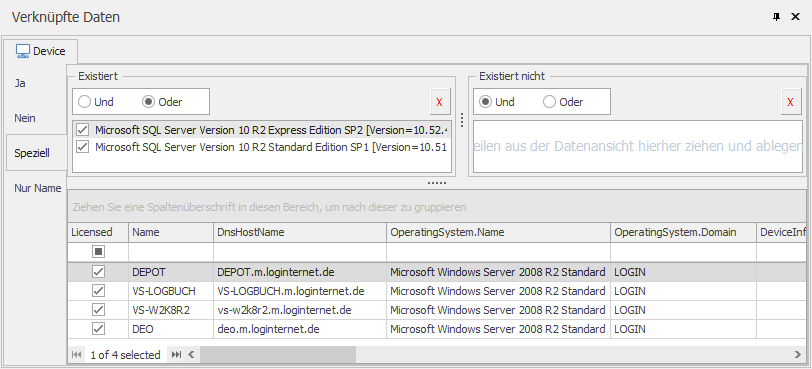
Task: Click the OS name cell in DEO row
Action: pyautogui.click(x=499, y=329)
